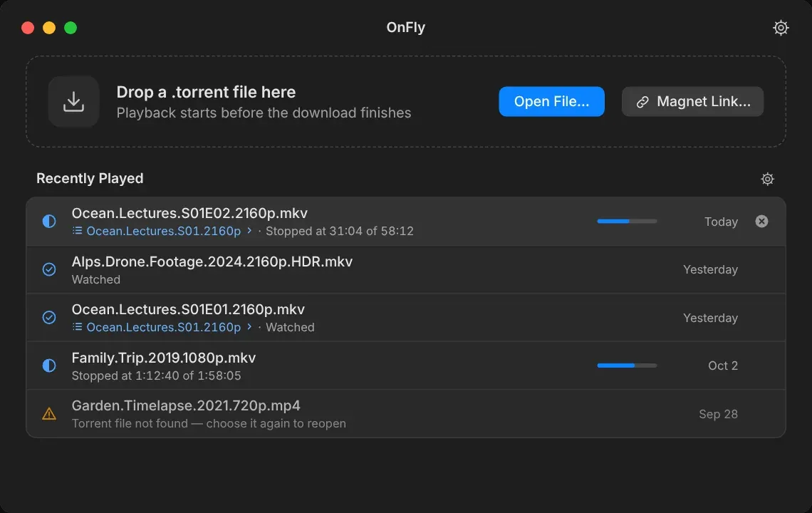The image size is (812, 513).
Task: Click warning triangle icon for Garden.Timelapse
Action: point(49,413)
